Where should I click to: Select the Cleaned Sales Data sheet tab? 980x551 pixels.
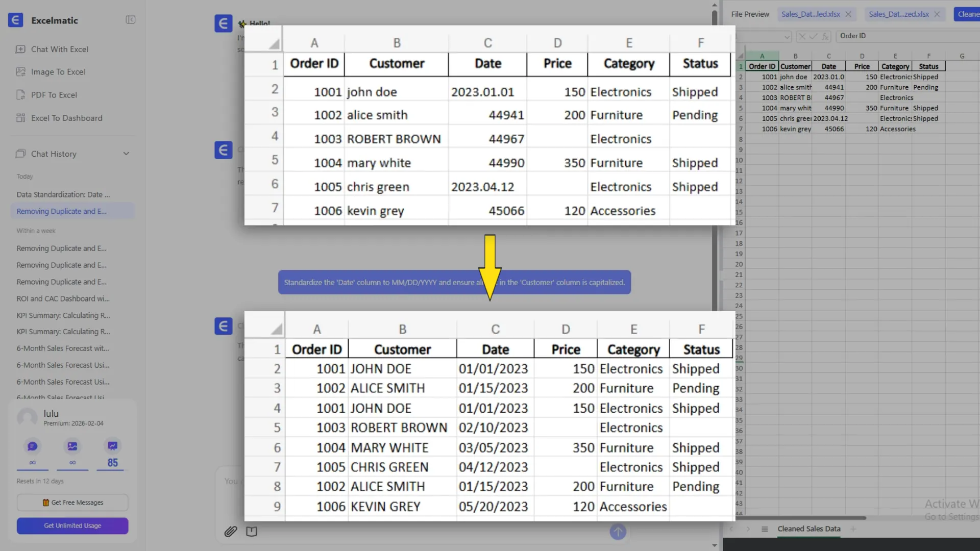coord(808,529)
